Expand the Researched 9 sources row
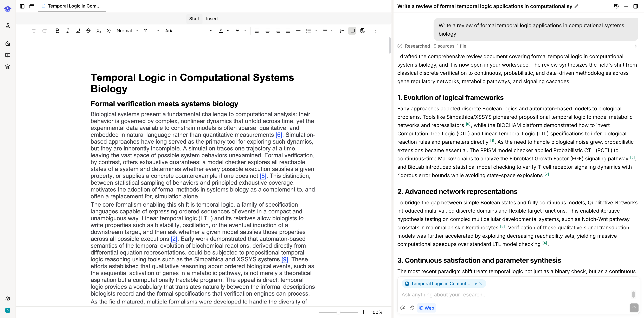Viewport: 644px width, 318px height. [518, 46]
